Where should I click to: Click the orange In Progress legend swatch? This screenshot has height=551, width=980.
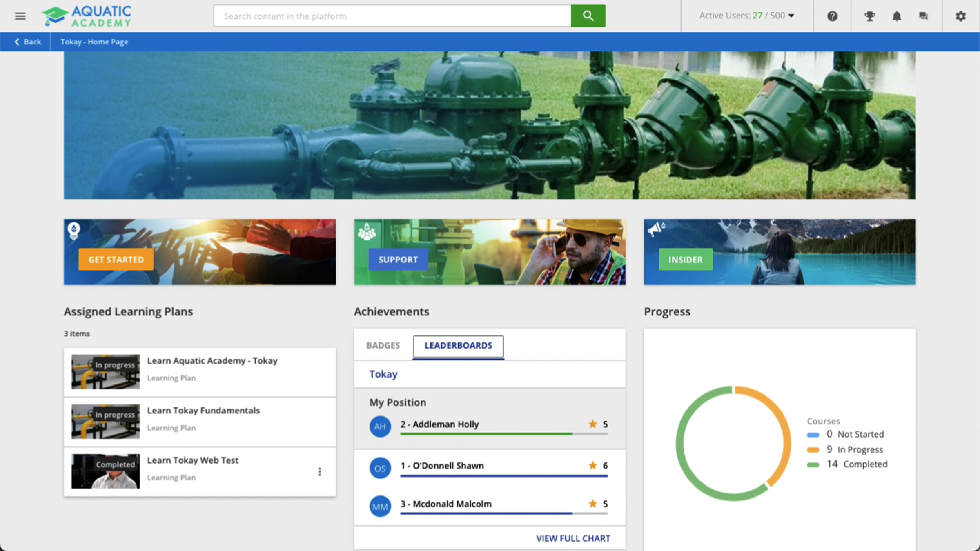[x=813, y=450]
